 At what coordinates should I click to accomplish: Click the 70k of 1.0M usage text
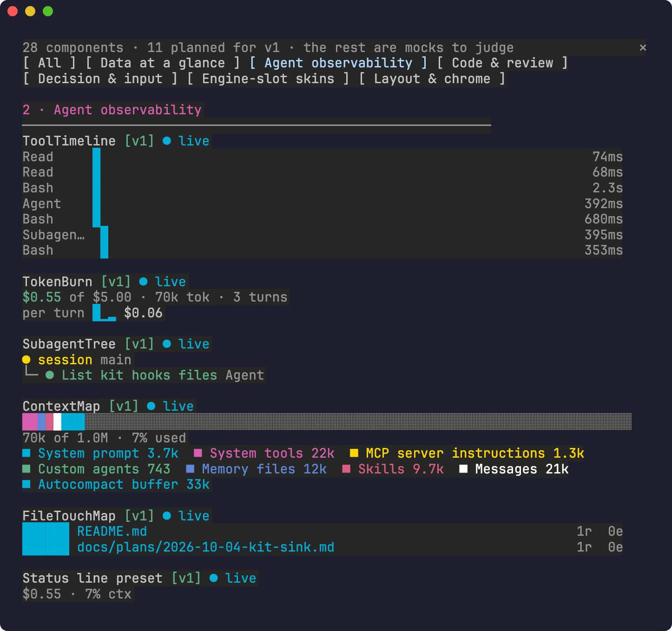pos(65,438)
